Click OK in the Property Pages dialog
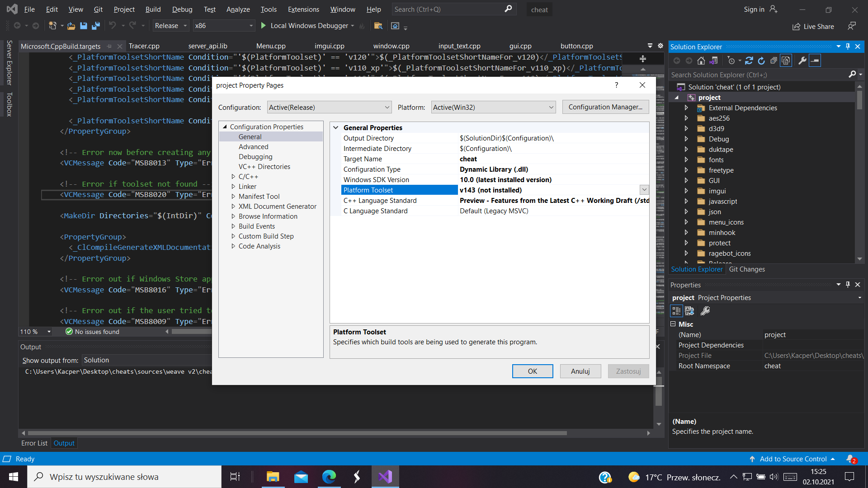The image size is (868, 488). click(x=532, y=371)
